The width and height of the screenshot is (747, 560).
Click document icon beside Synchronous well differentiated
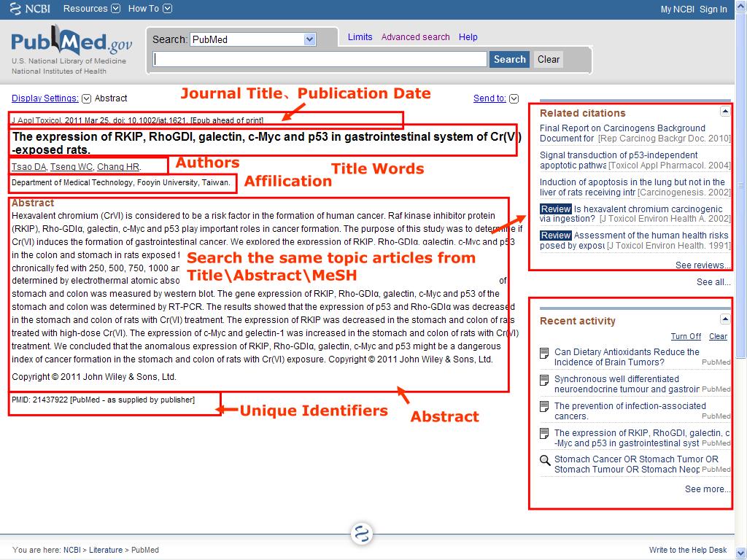click(x=544, y=380)
